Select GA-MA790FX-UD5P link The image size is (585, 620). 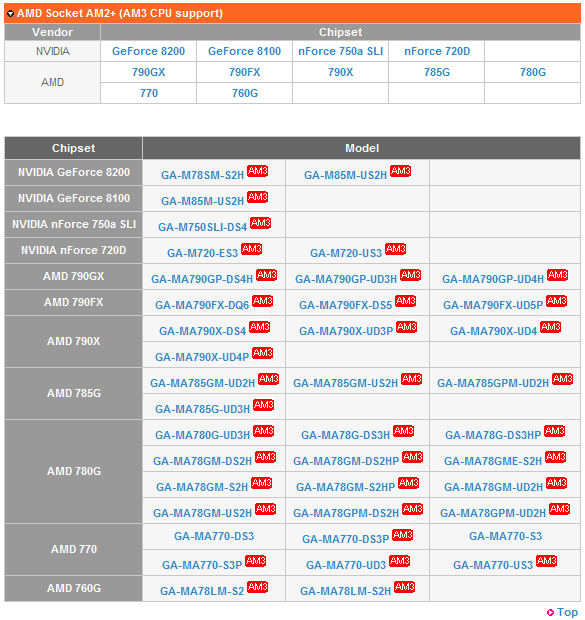(x=493, y=305)
